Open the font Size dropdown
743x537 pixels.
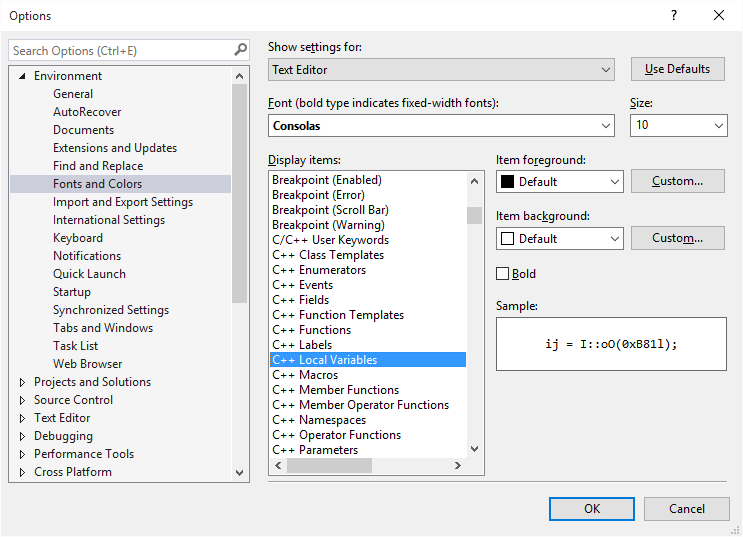click(x=679, y=125)
